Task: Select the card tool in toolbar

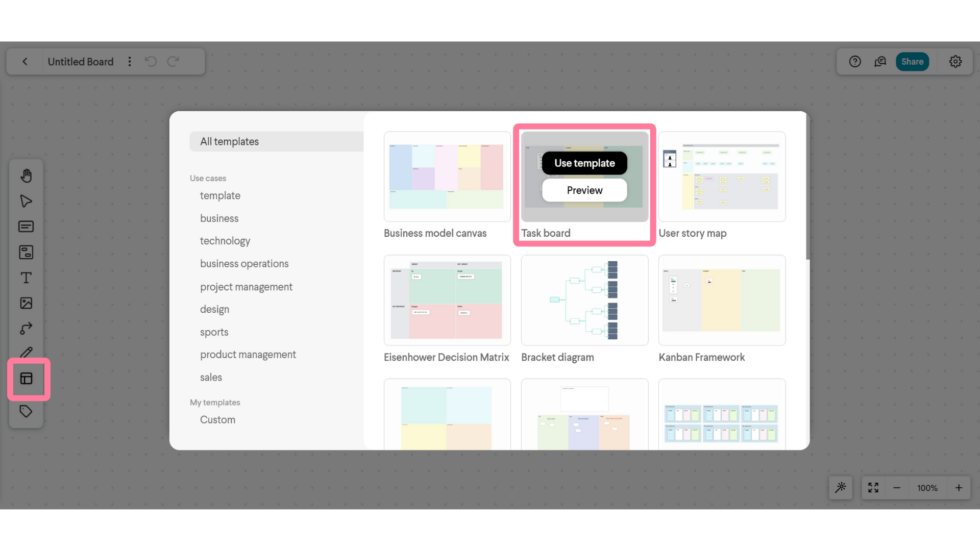Action: tap(26, 227)
